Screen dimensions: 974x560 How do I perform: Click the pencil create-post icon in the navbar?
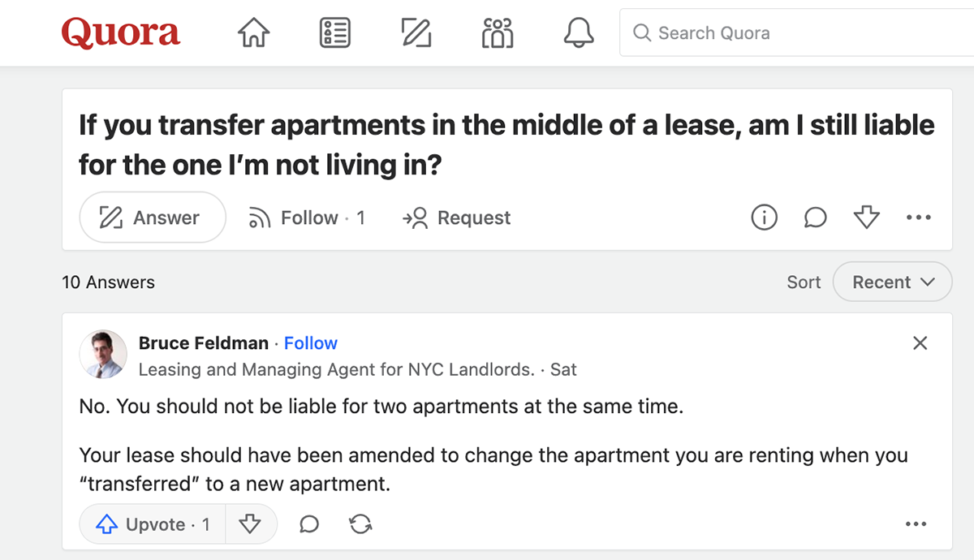click(x=416, y=32)
